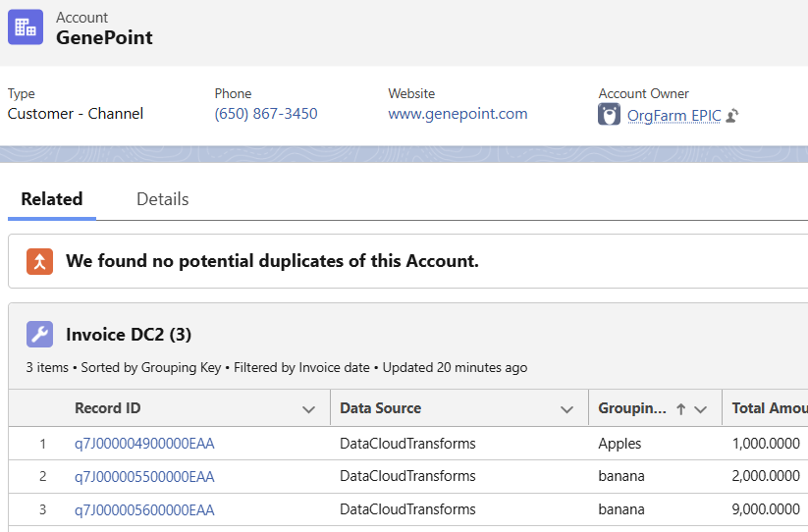The height and width of the screenshot is (532, 808).
Task: Open the OrgFarm EPIC owner link
Action: 674,116
